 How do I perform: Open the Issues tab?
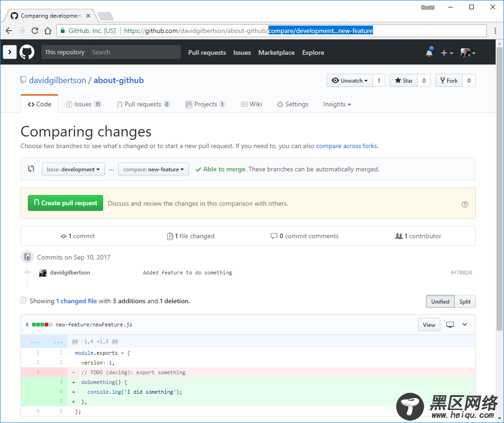pos(84,104)
